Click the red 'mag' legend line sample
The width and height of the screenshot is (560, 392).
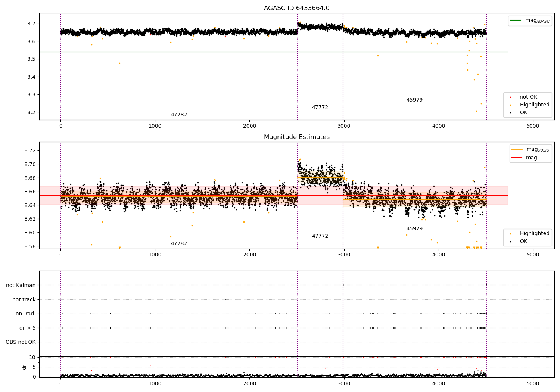tap(517, 158)
